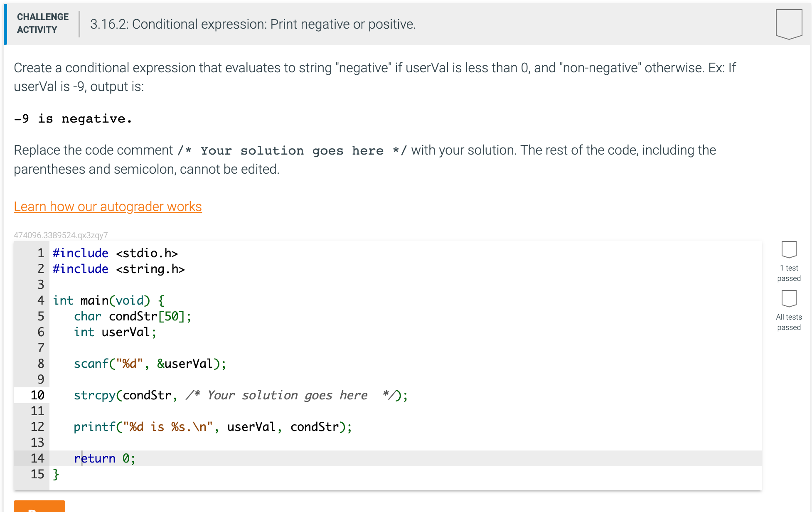
Task: Click 'int userVal;' declaration line
Action: 115,332
